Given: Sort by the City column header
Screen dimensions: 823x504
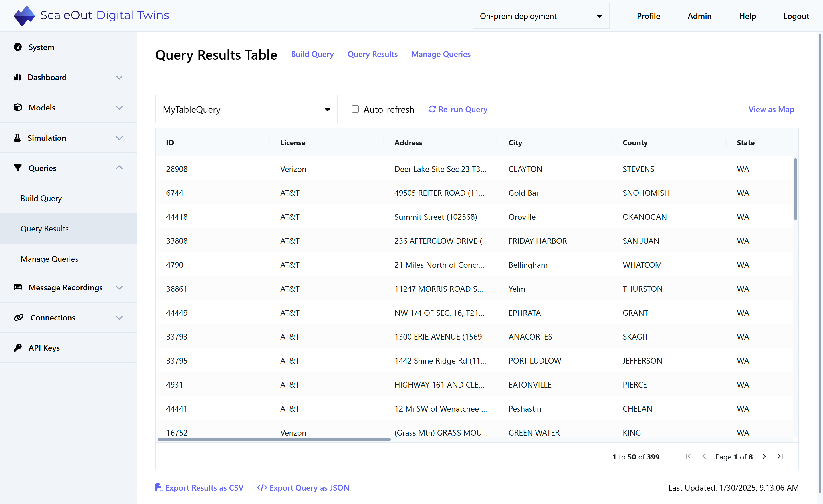Looking at the screenshot, I should pos(515,142).
